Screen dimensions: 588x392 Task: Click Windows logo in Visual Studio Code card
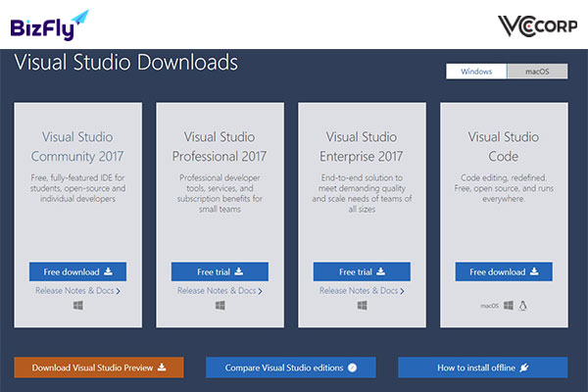(509, 306)
